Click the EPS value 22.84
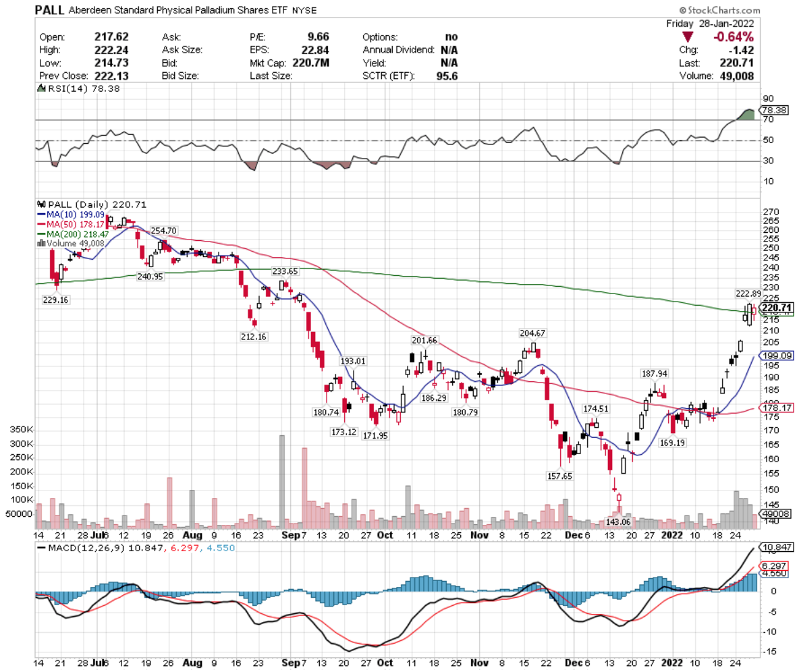This screenshot has height=672, width=799. pos(315,50)
